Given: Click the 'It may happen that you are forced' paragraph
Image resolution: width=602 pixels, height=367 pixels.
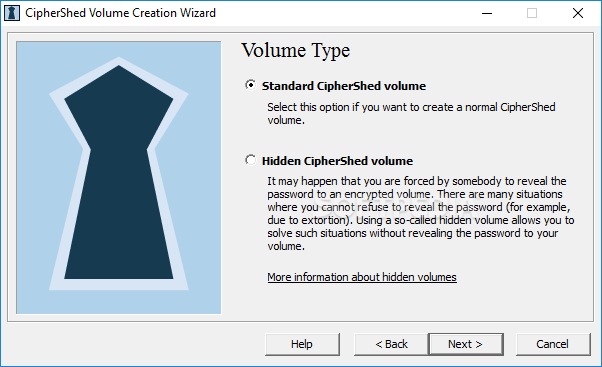Looking at the screenshot, I should [x=421, y=213].
